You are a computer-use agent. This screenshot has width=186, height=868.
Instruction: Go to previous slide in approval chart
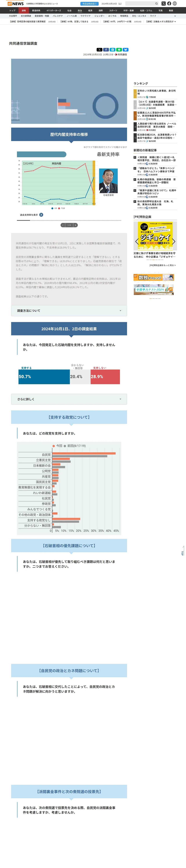pos(63,225)
